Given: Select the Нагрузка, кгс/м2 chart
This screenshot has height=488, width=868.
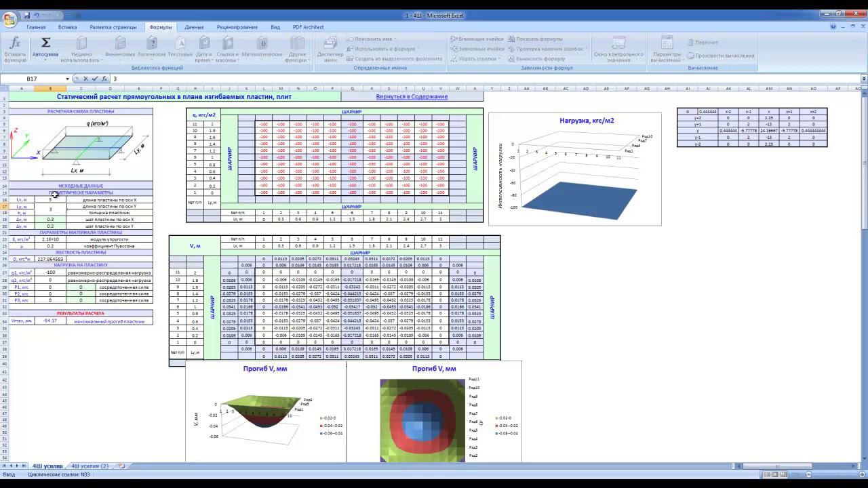Looking at the screenshot, I should click(575, 169).
